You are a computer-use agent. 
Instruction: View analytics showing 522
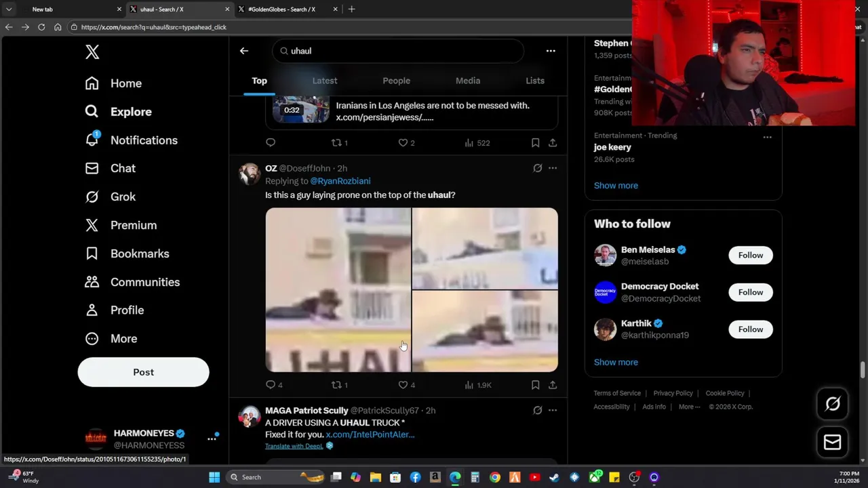(477, 142)
